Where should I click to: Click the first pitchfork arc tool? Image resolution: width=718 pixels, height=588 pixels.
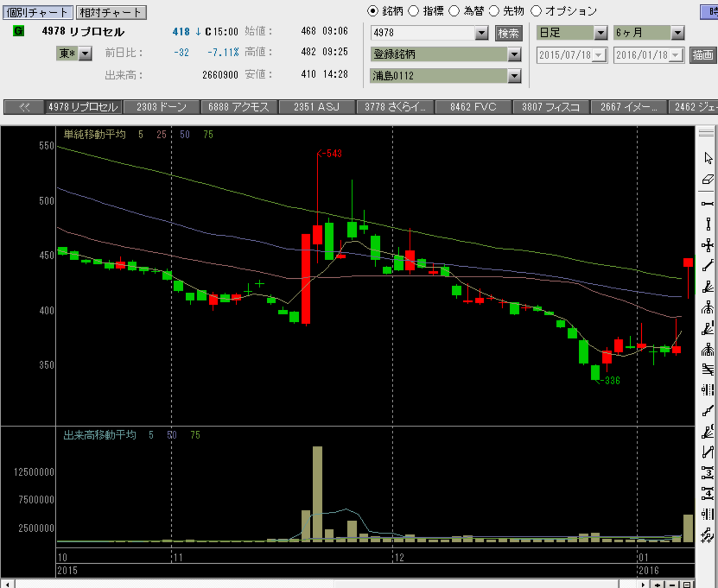point(708,308)
